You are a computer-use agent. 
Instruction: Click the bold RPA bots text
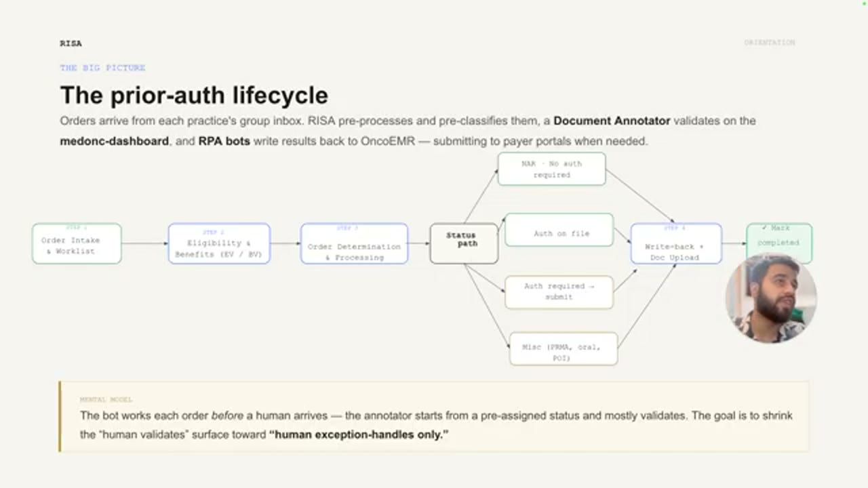tap(224, 142)
